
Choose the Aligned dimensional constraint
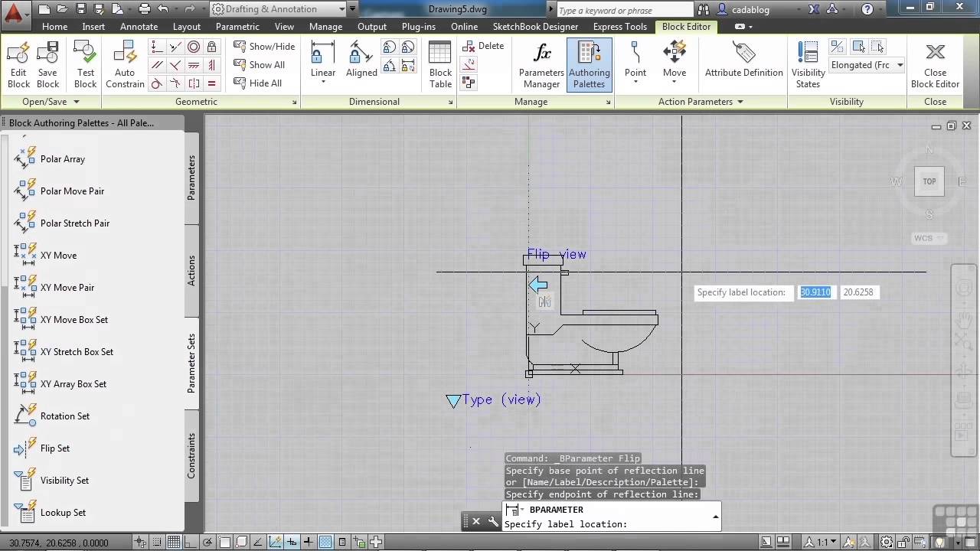(361, 60)
